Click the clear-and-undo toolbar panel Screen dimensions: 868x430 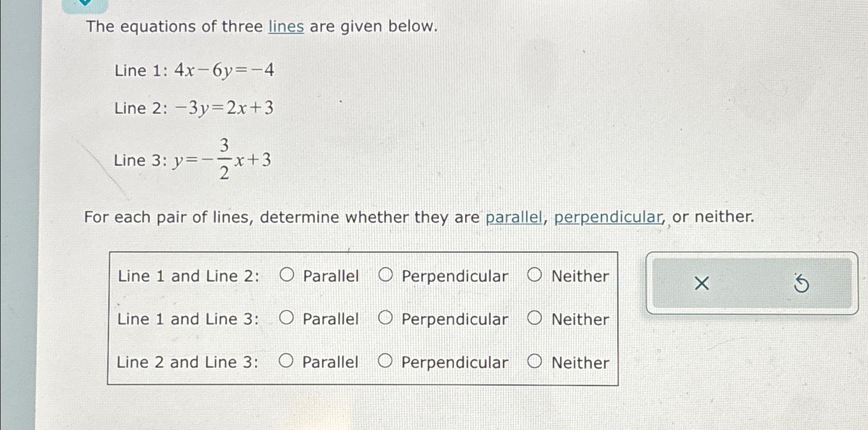[752, 284]
